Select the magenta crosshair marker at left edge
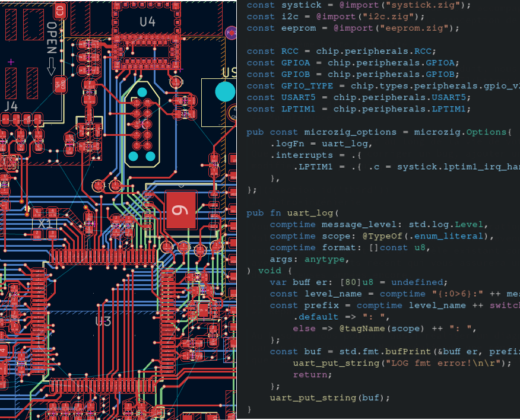The height and width of the screenshot is (420, 520). [x=11, y=62]
